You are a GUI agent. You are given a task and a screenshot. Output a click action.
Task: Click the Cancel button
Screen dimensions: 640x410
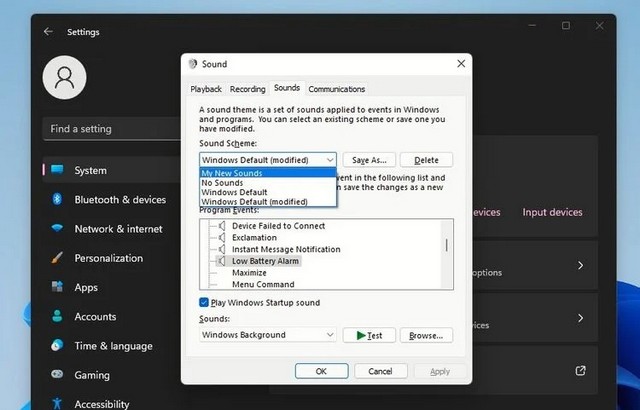pos(380,371)
